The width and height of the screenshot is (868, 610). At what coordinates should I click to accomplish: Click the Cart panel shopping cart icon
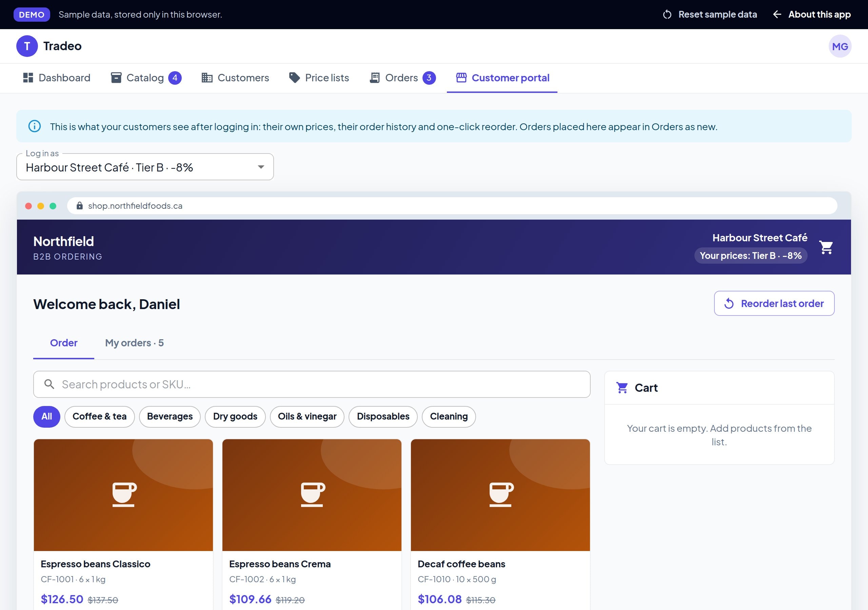point(622,388)
